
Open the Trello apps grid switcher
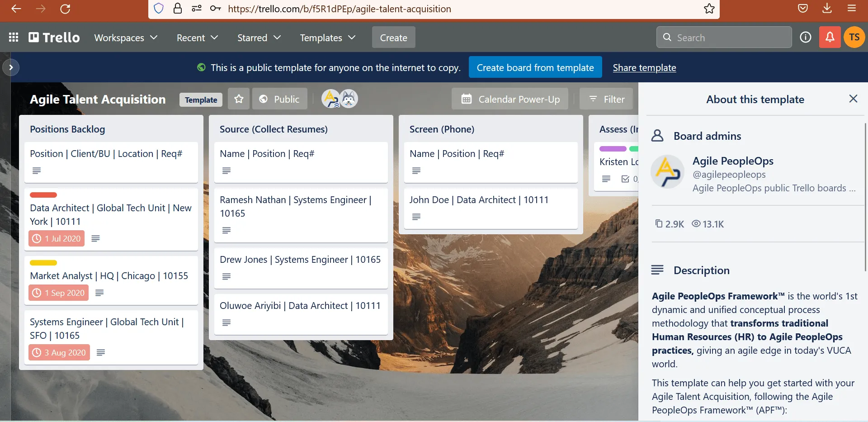14,38
